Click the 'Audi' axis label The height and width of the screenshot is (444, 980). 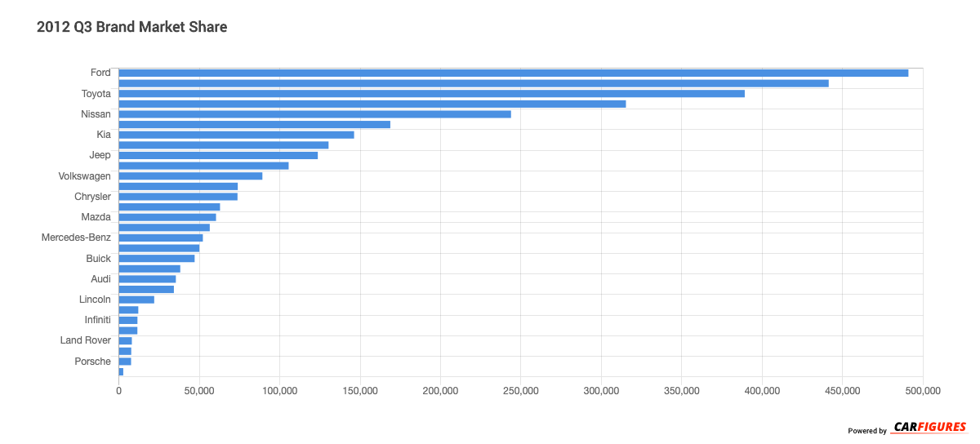(101, 279)
